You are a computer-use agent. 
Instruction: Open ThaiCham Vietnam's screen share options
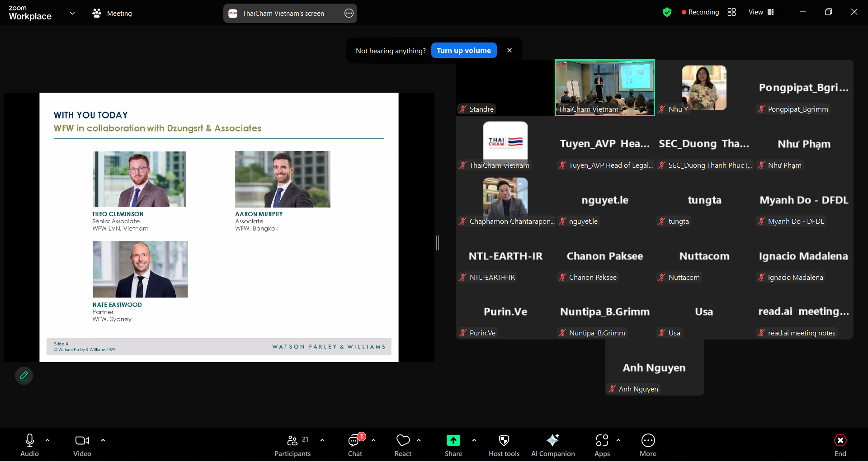point(349,13)
